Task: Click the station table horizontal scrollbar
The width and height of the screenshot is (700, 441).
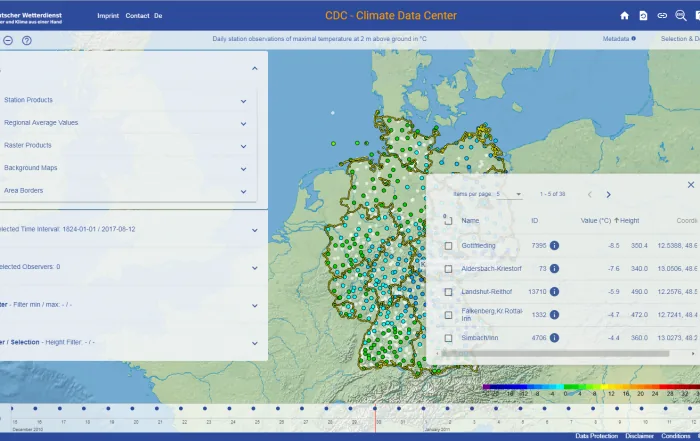Action: pyautogui.click(x=555, y=354)
